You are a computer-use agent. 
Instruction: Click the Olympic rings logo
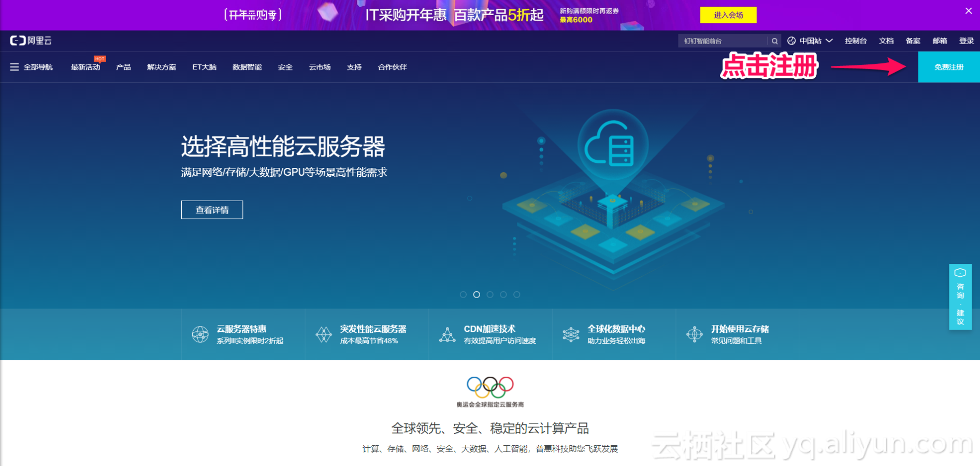[490, 386]
